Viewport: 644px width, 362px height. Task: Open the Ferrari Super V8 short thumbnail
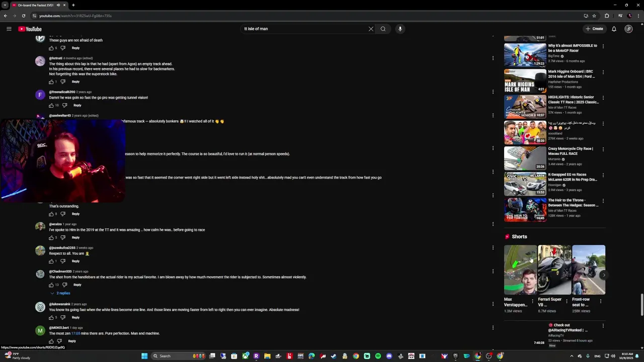554,269
